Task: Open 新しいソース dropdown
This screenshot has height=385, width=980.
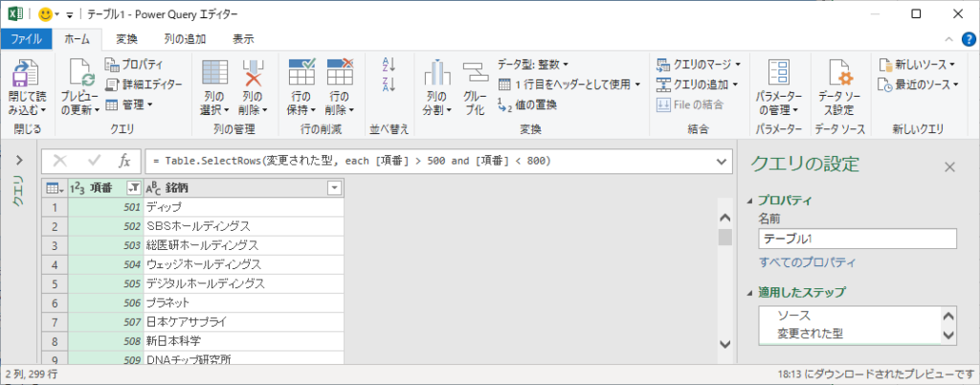Action: pos(917,64)
